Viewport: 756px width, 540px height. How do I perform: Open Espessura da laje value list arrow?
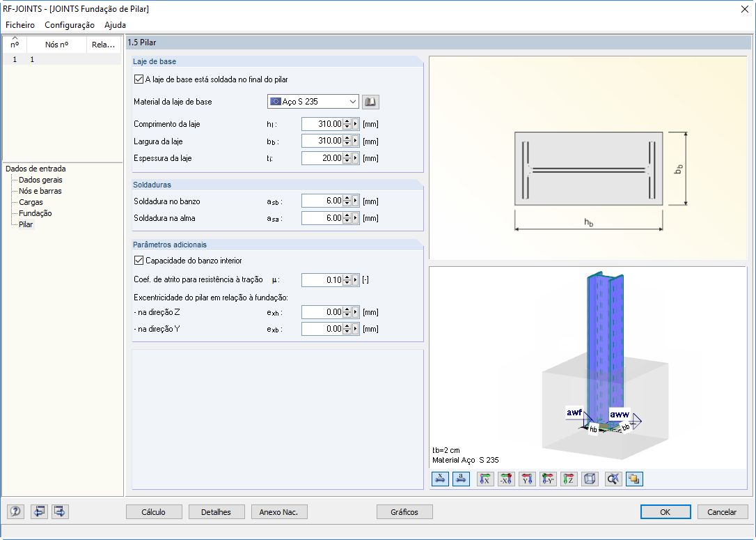pos(356,158)
